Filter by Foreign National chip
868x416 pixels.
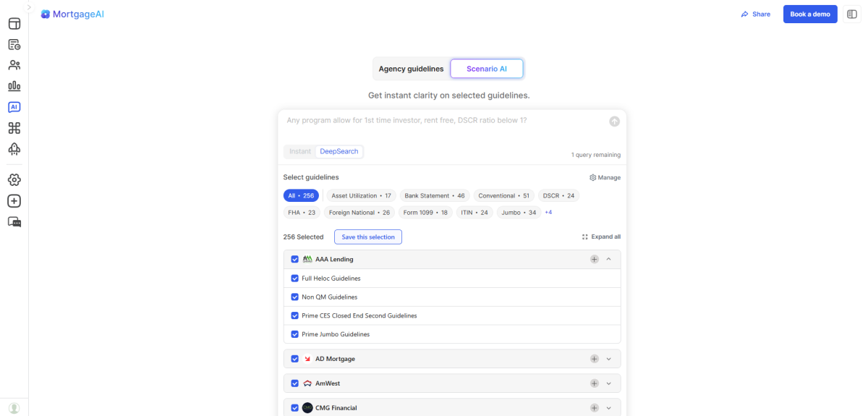tap(359, 213)
